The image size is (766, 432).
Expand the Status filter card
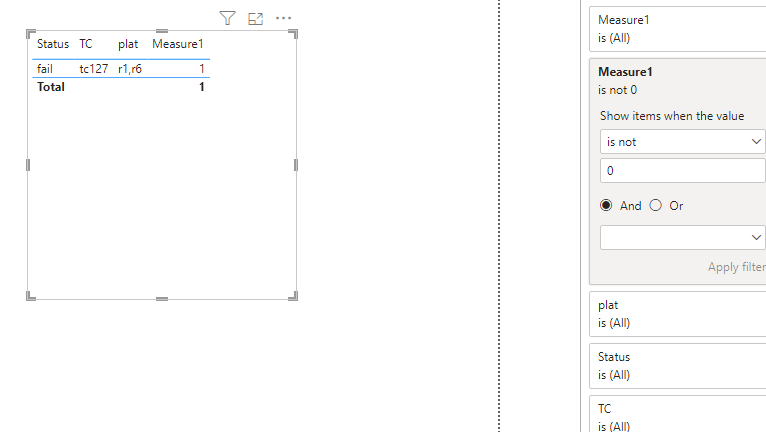click(x=678, y=366)
